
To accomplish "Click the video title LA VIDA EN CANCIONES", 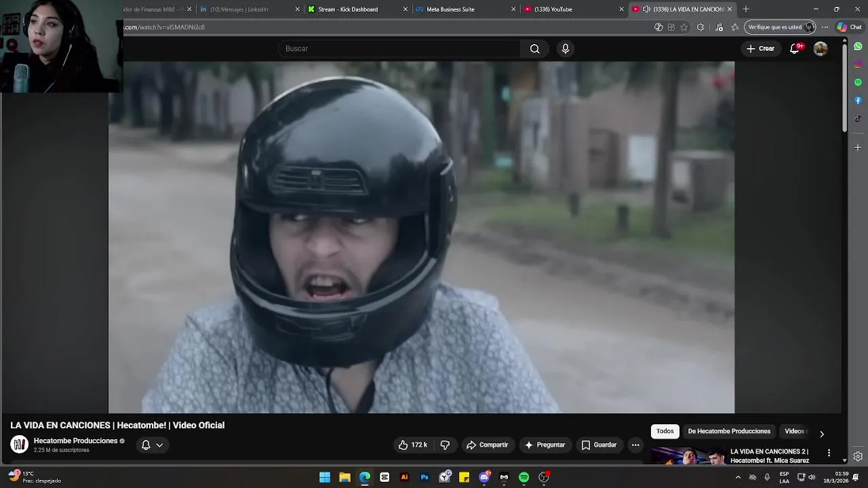I will [x=117, y=425].
